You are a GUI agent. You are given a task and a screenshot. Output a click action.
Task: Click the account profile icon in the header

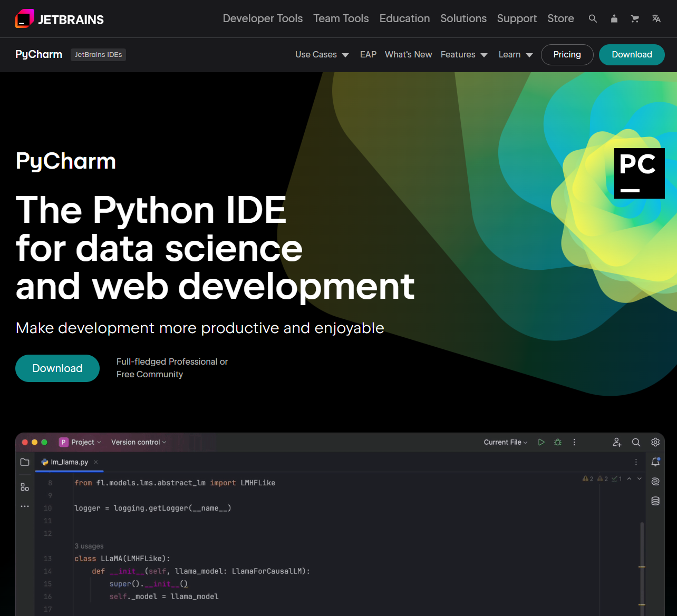(614, 18)
